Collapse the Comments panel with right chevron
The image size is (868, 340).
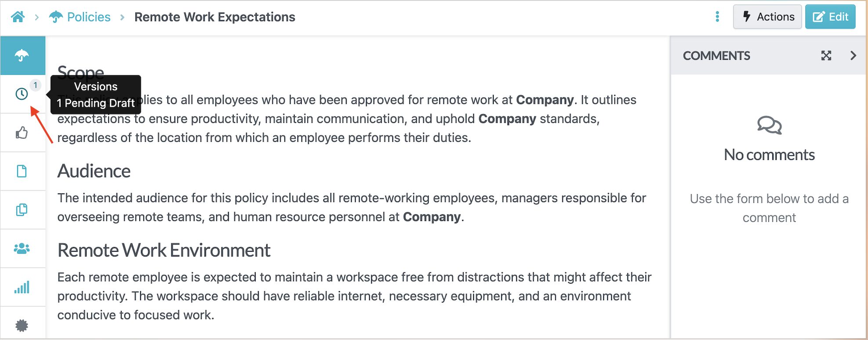(x=854, y=56)
